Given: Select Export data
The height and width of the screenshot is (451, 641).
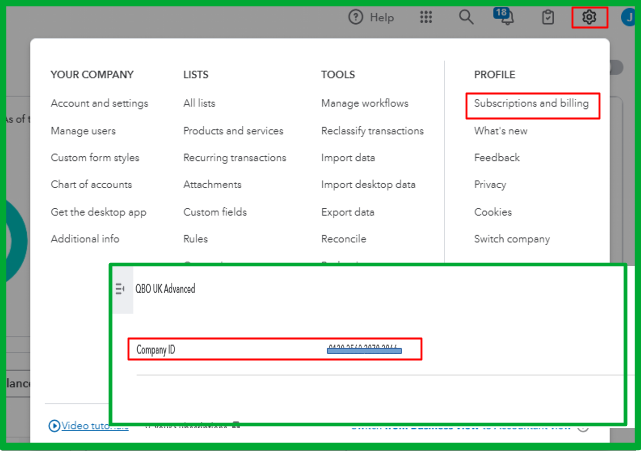Looking at the screenshot, I should point(347,212).
